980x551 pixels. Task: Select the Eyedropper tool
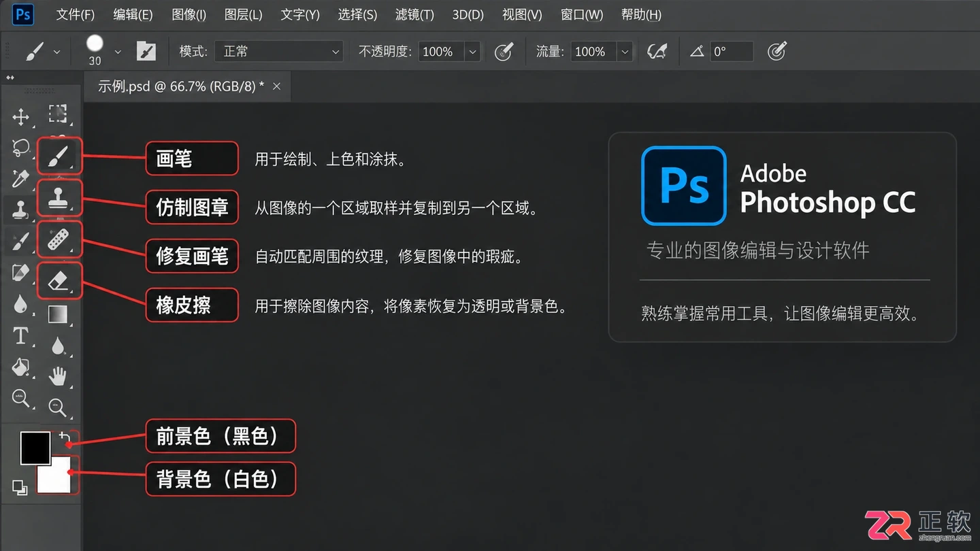(21, 178)
